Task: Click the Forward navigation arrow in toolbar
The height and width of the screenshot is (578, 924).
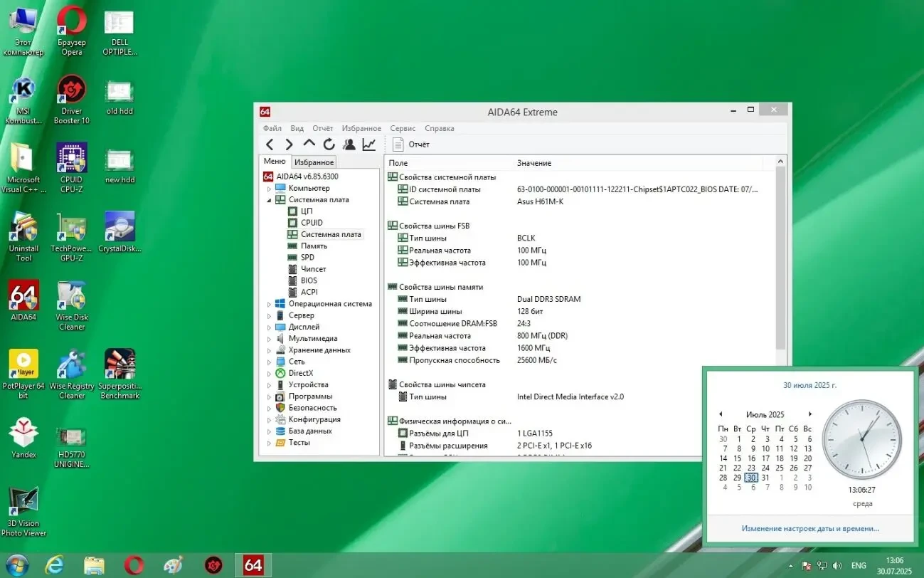Action: 289,144
